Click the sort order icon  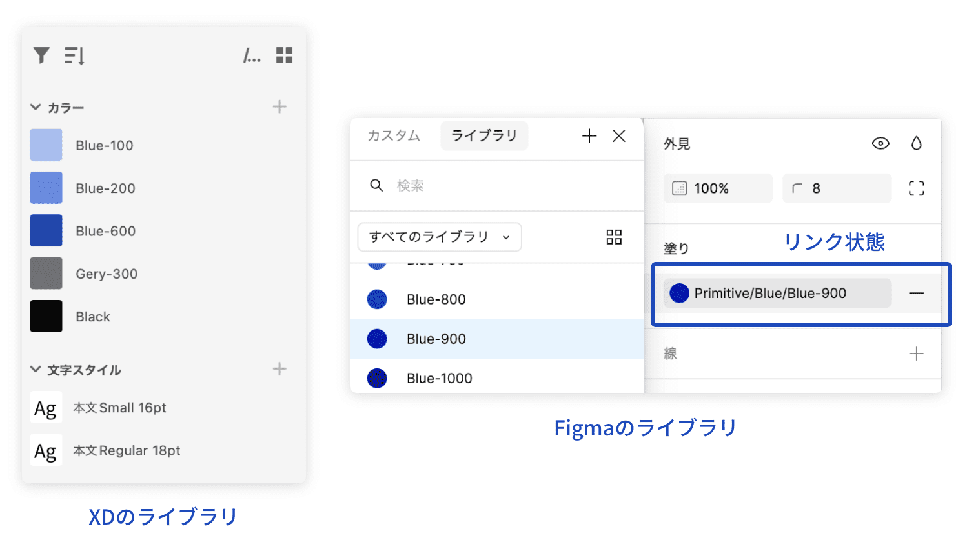click(x=74, y=55)
